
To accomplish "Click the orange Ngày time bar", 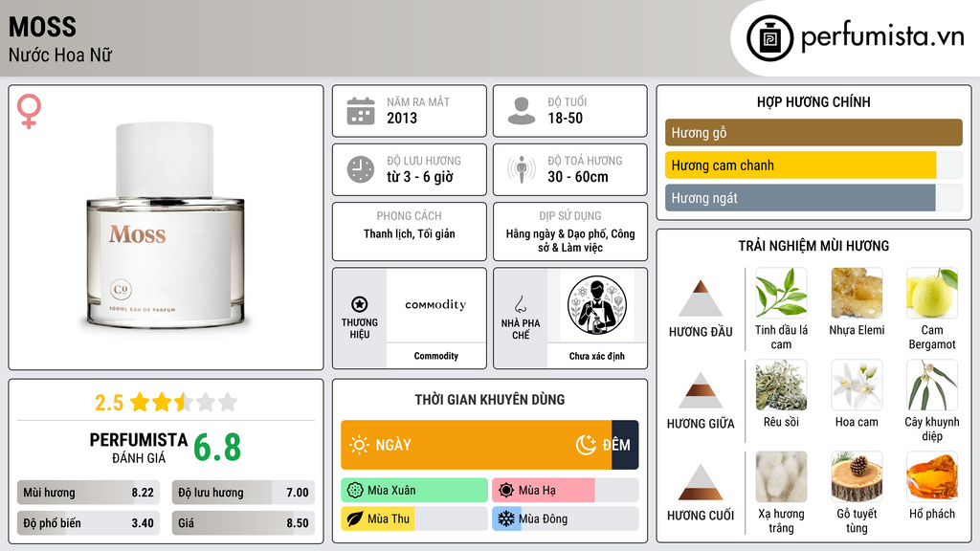I will [477, 445].
